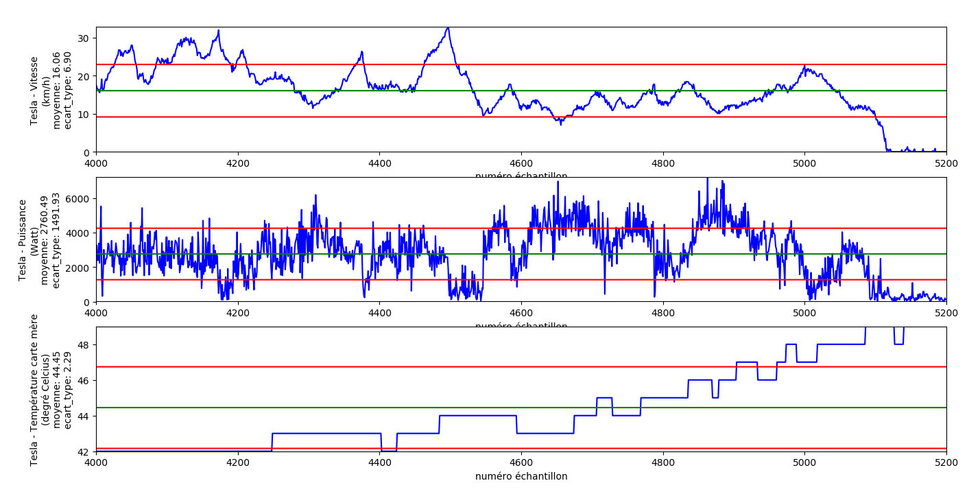Click the 'ecart_type: 2.29' label
This screenshot has height=494, width=980.
tap(68, 389)
